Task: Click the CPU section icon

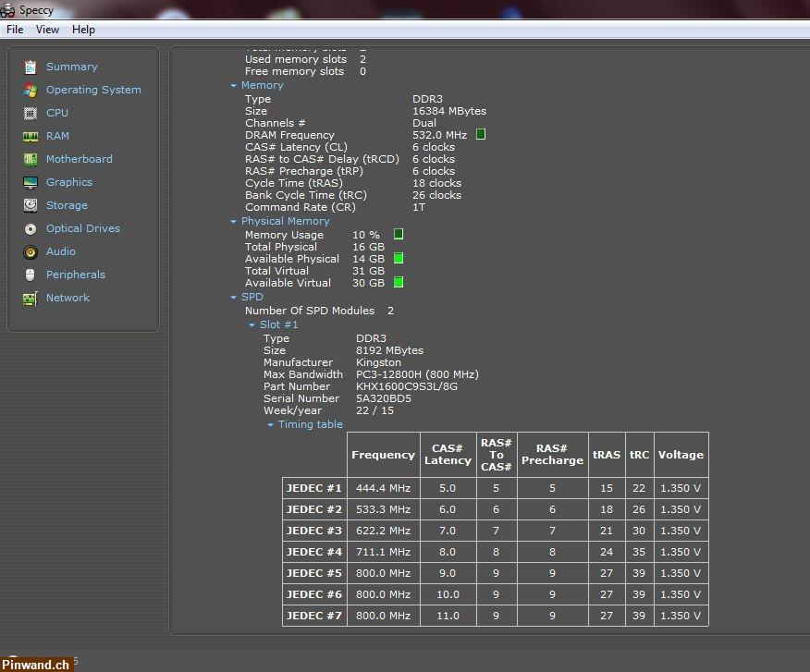Action: (31, 113)
